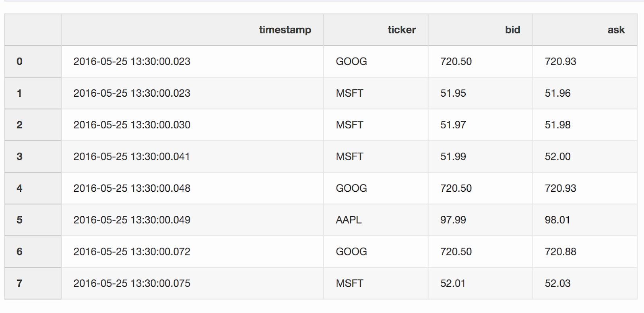Click timestamp ending in 00.075
This screenshot has height=313, width=644.
(132, 284)
